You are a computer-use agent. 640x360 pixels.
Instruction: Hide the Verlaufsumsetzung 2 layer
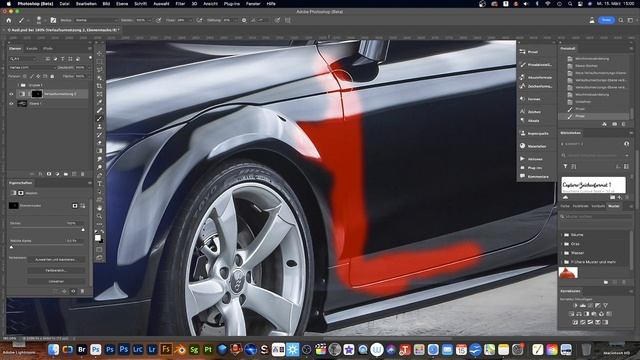pyautogui.click(x=11, y=94)
